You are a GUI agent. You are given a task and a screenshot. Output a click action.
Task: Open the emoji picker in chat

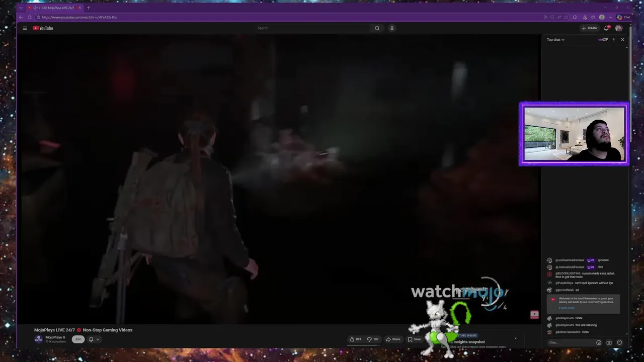599,343
